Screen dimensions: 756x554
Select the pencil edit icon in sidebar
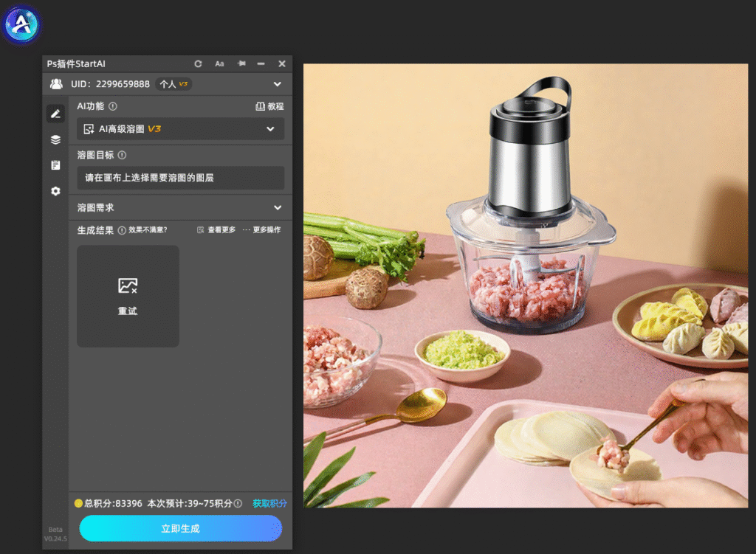pyautogui.click(x=56, y=114)
